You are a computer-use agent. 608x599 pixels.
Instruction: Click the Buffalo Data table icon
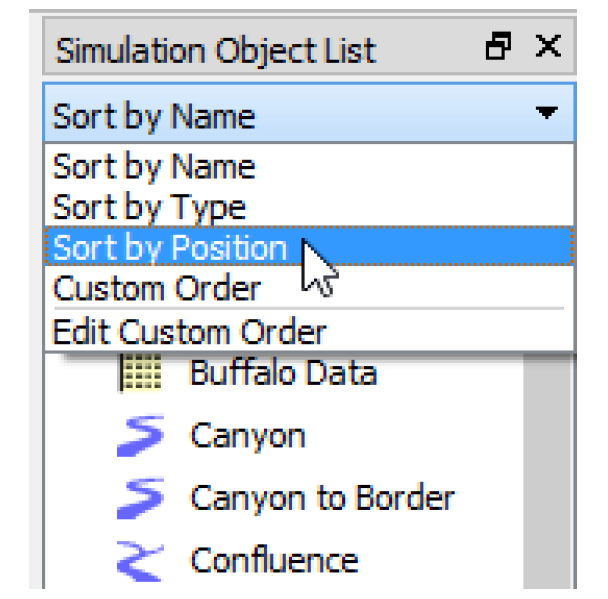pyautogui.click(x=140, y=373)
